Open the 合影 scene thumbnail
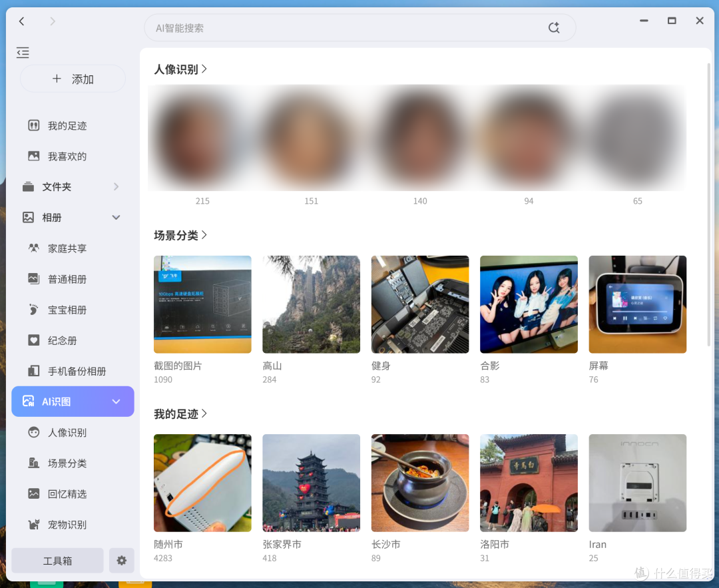Screen dimensions: 719x588 (529, 304)
